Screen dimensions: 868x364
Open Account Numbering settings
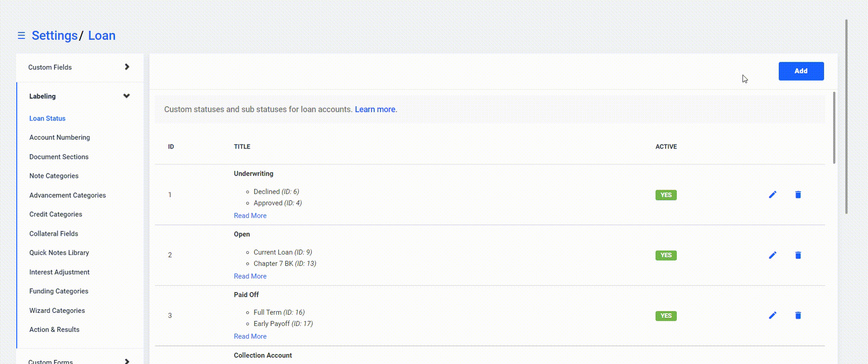(59, 137)
